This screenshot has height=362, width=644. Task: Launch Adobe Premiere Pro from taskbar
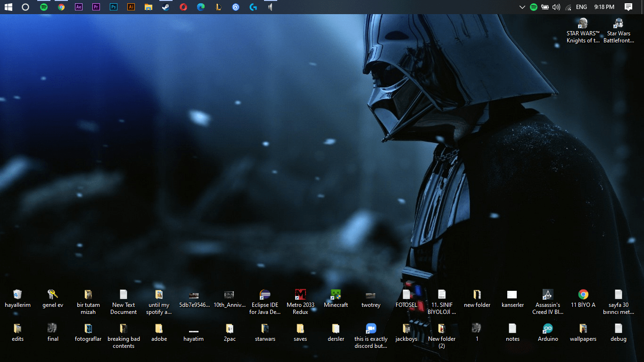click(96, 7)
